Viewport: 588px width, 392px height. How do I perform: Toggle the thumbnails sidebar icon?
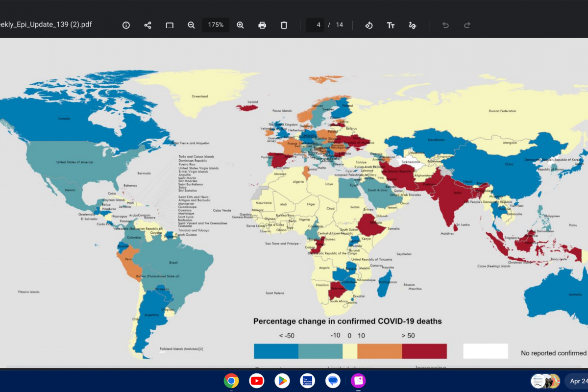pos(170,25)
